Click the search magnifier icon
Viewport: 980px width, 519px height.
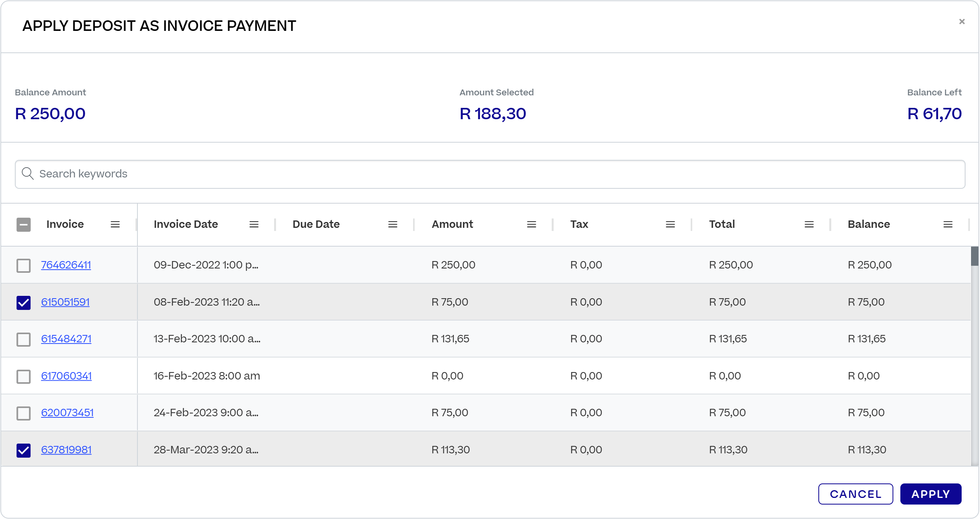pyautogui.click(x=28, y=174)
